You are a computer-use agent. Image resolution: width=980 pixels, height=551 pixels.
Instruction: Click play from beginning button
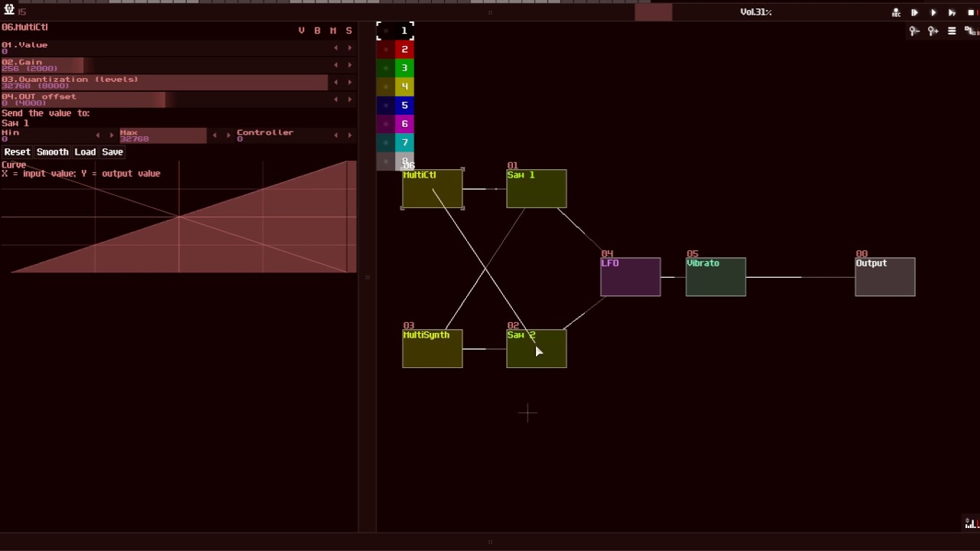coord(914,12)
